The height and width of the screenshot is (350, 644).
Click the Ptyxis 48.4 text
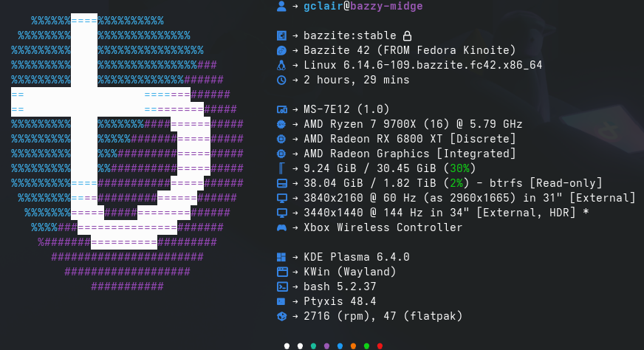tap(340, 301)
